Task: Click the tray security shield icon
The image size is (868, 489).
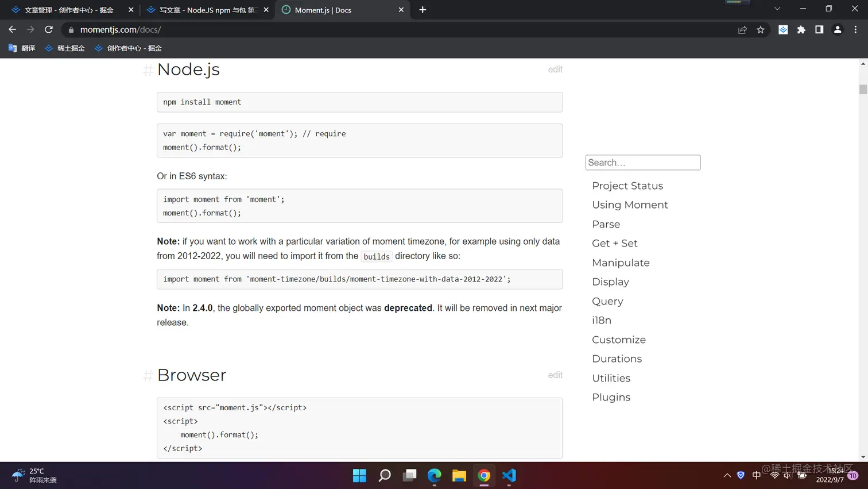Action: coord(741,475)
